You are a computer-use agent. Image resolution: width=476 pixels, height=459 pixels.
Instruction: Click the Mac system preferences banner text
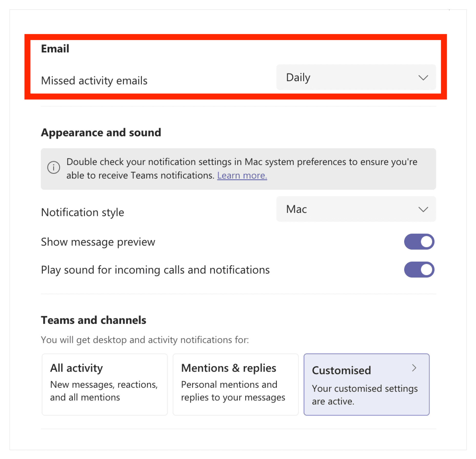(x=242, y=162)
